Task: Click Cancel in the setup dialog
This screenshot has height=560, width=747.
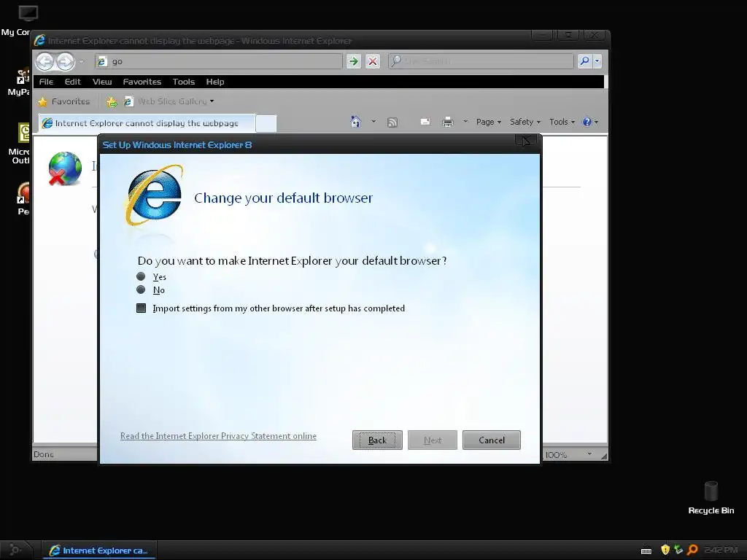Action: pyautogui.click(x=491, y=440)
